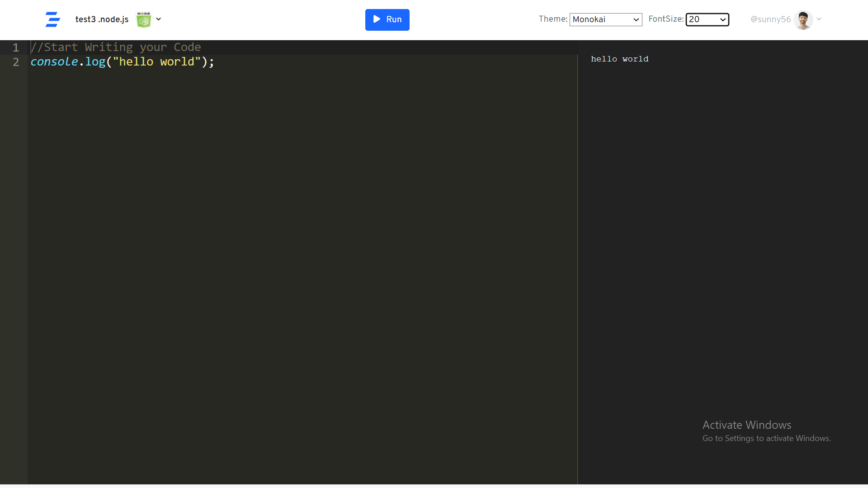868x488 pixels.
Task: Click the Node.js language badge icon
Action: pyautogui.click(x=144, y=19)
